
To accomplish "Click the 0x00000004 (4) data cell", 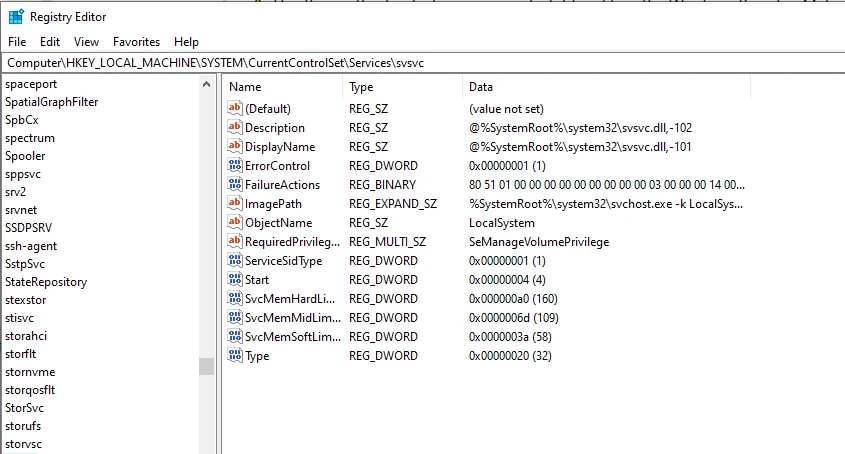I will 507,280.
